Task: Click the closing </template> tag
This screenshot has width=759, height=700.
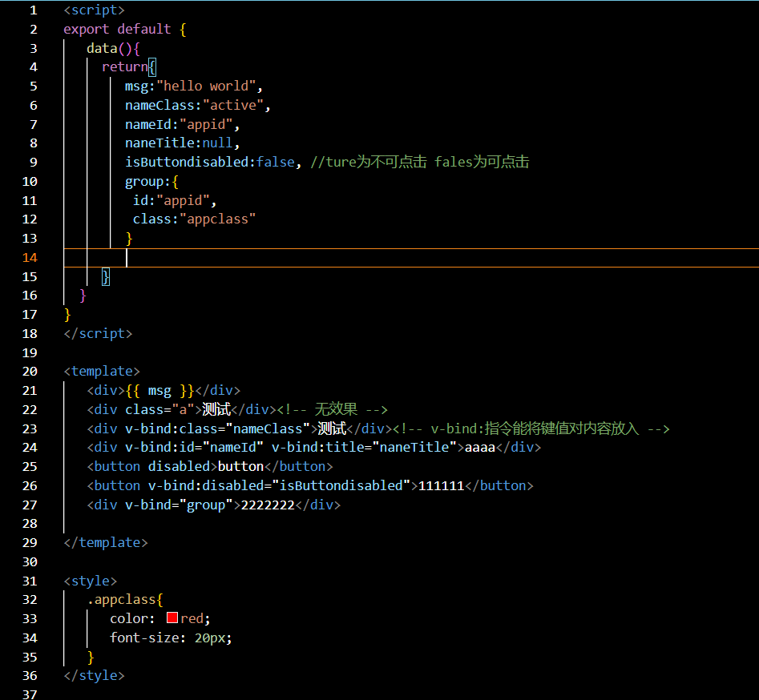Action: pos(106,542)
